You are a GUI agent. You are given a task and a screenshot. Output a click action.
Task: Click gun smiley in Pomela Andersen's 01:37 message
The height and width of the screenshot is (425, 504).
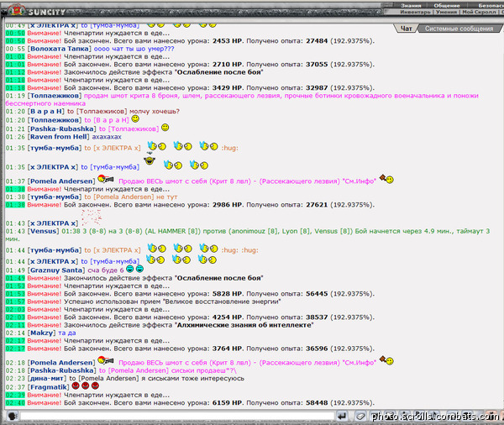(x=106, y=179)
